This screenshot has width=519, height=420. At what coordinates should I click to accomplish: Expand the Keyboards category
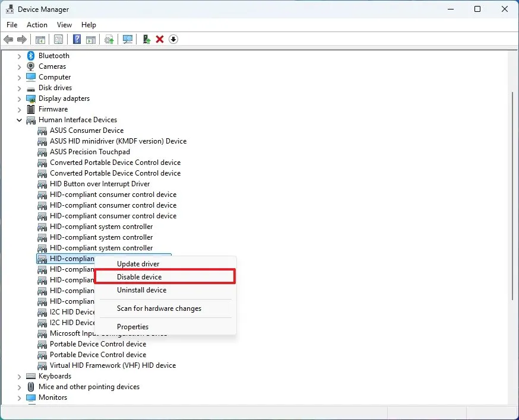click(x=20, y=376)
